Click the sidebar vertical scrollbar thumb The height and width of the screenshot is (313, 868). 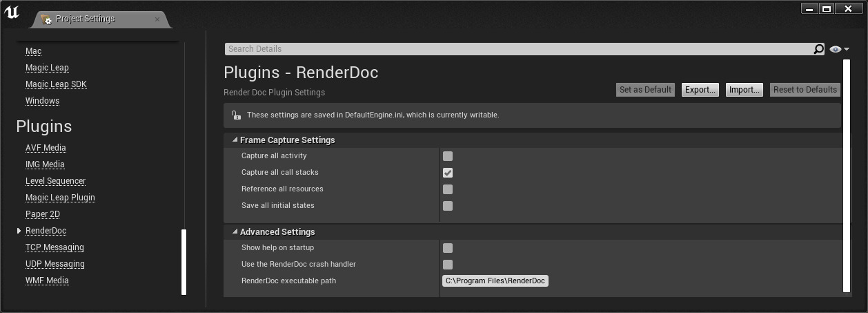(184, 263)
